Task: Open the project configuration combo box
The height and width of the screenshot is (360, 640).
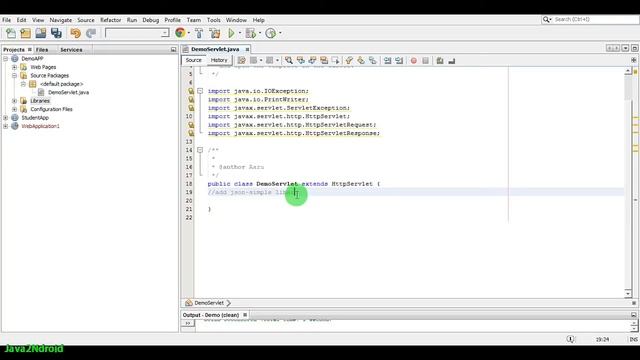Action: (x=137, y=33)
